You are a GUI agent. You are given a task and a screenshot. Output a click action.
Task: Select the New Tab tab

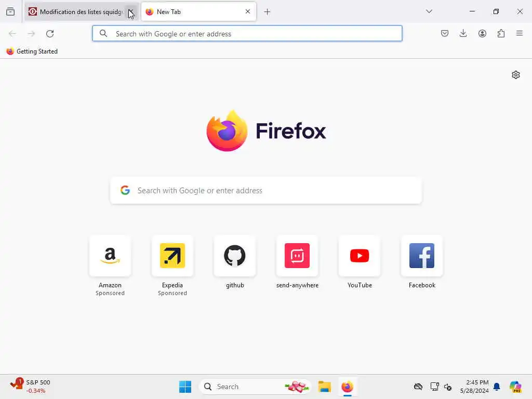pos(198,12)
